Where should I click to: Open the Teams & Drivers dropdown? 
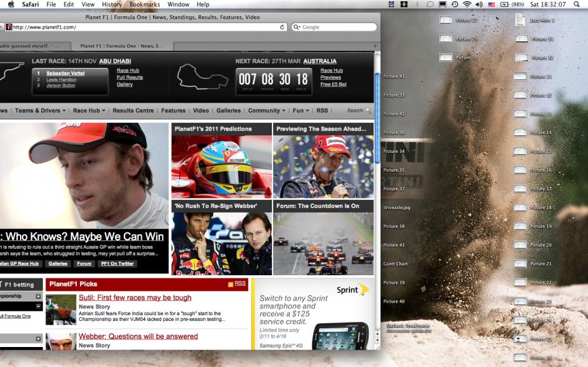point(41,110)
